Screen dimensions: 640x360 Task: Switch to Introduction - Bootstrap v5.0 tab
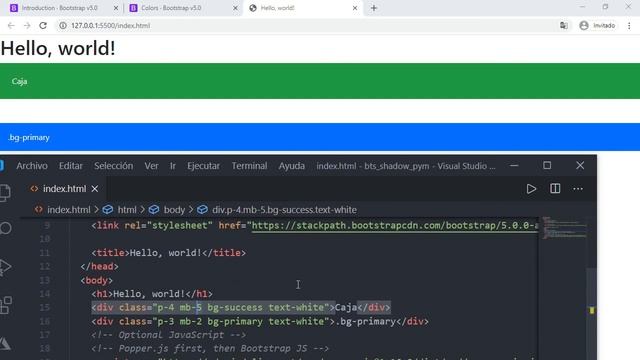pos(60,8)
